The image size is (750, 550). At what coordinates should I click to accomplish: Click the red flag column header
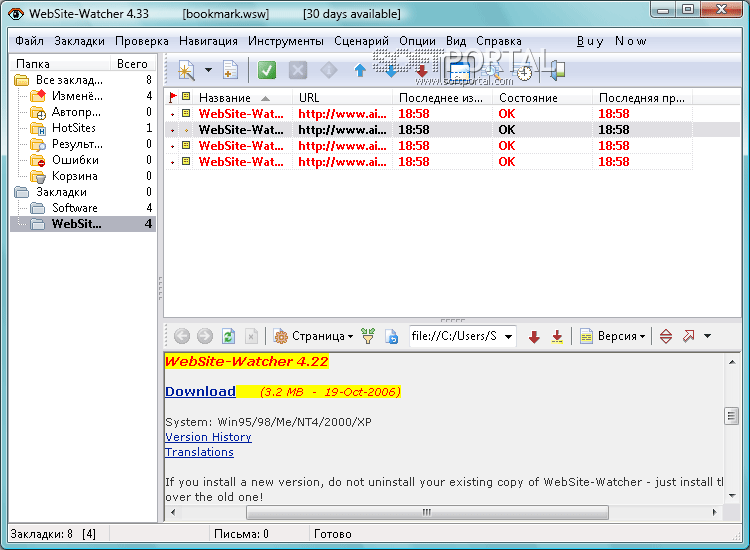[x=173, y=98]
